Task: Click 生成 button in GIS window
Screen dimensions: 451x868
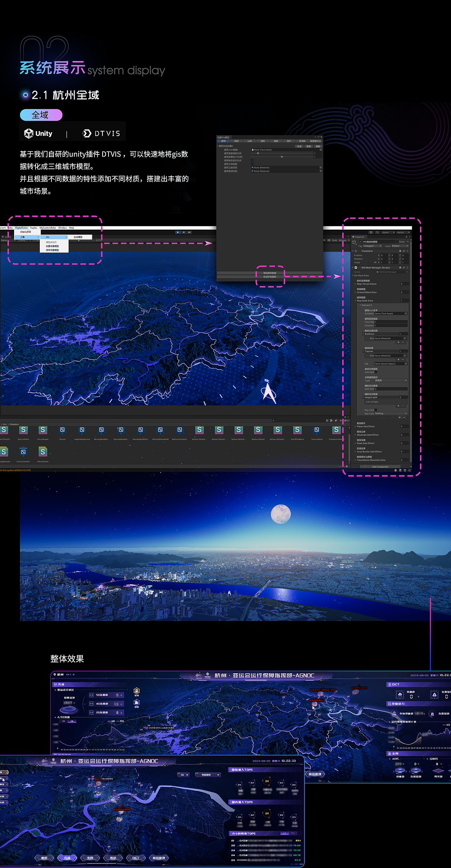Action: [x=299, y=146]
